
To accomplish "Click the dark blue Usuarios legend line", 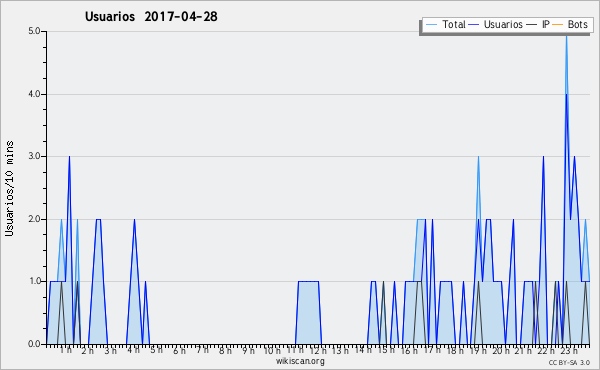I will 474,25.
